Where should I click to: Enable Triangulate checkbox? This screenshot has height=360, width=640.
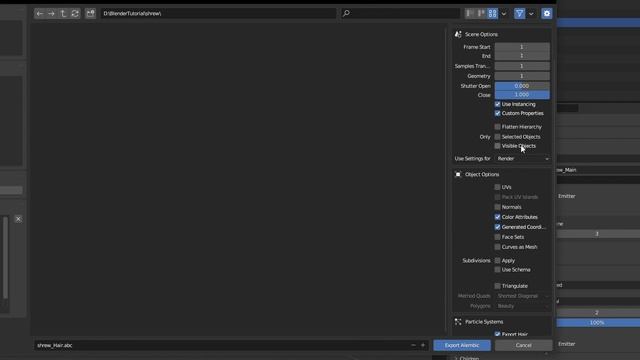pos(497,286)
